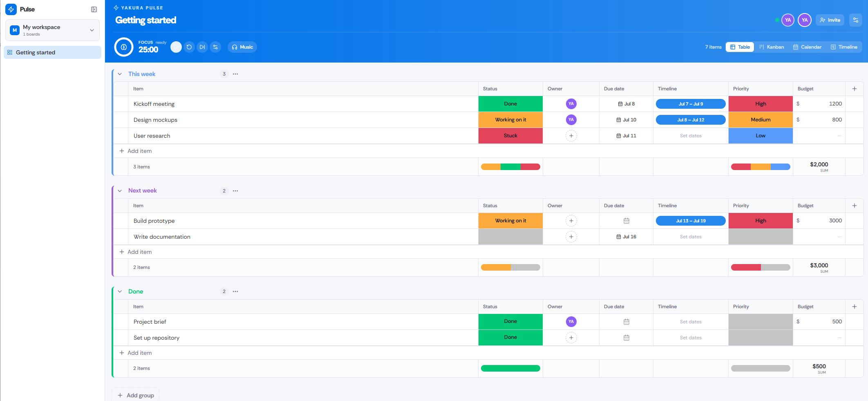
Task: Open Design mockups Jul 8 – Jul 12 timeline
Action: (691, 120)
